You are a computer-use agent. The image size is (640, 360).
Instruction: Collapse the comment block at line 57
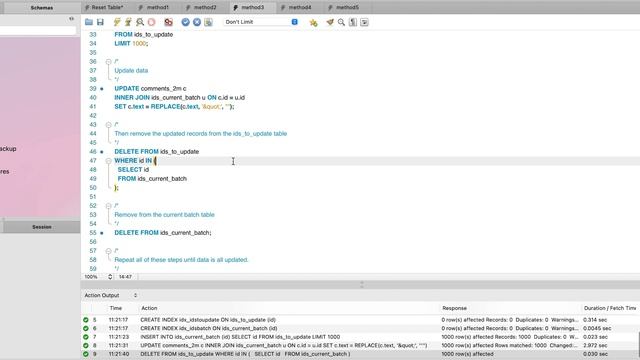109,251
